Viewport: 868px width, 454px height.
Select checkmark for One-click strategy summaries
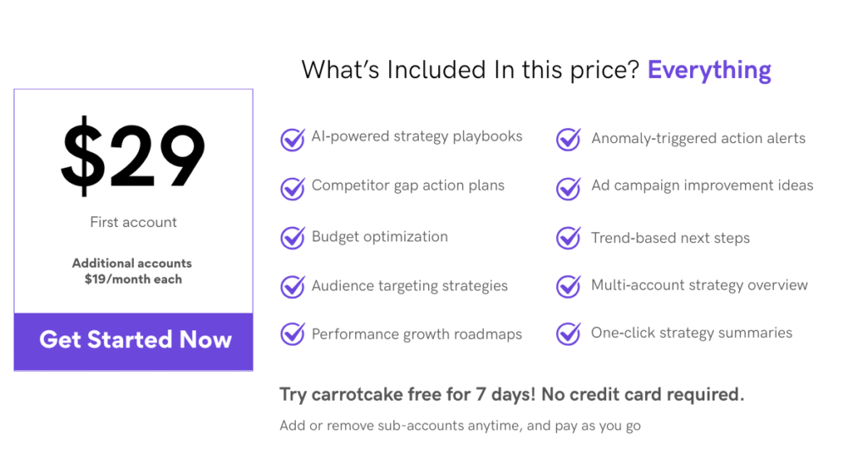point(568,334)
